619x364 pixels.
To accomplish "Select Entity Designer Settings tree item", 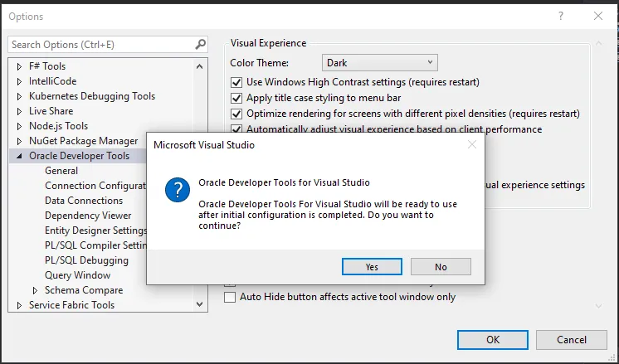I will [x=95, y=231].
